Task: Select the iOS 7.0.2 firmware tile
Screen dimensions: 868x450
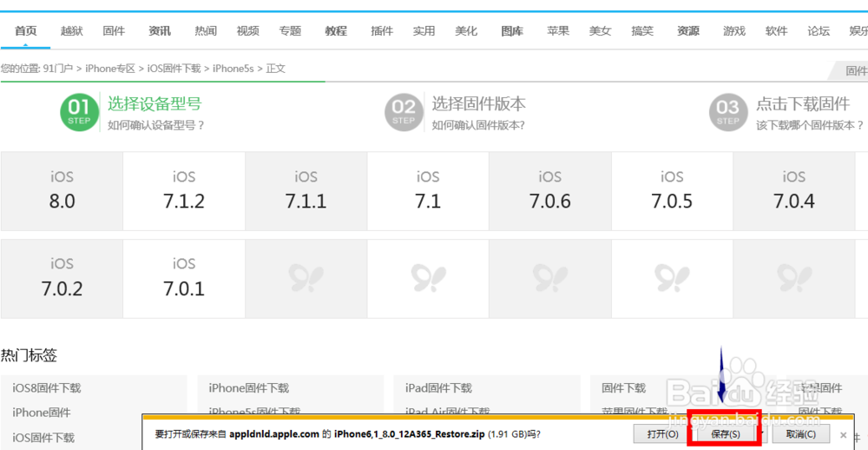Action: 62,279
